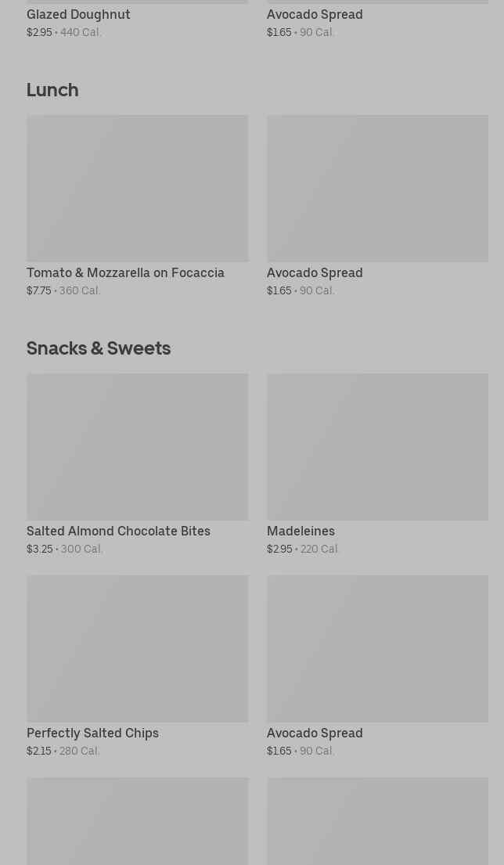Viewport: 504px width, 865px height.
Task: Select Avocado Spread title beside Glazed Doughnut
Action: (x=315, y=14)
